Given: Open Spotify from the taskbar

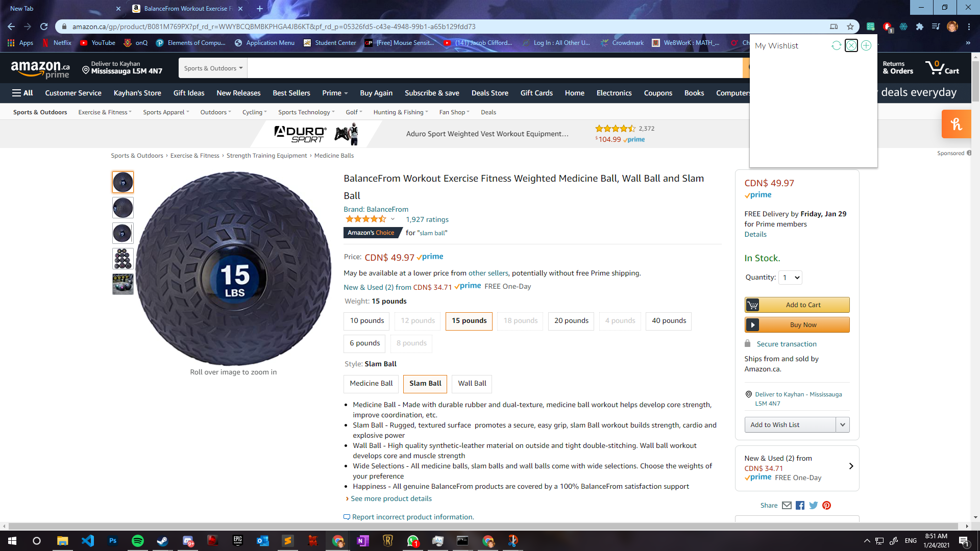Looking at the screenshot, I should point(138,541).
